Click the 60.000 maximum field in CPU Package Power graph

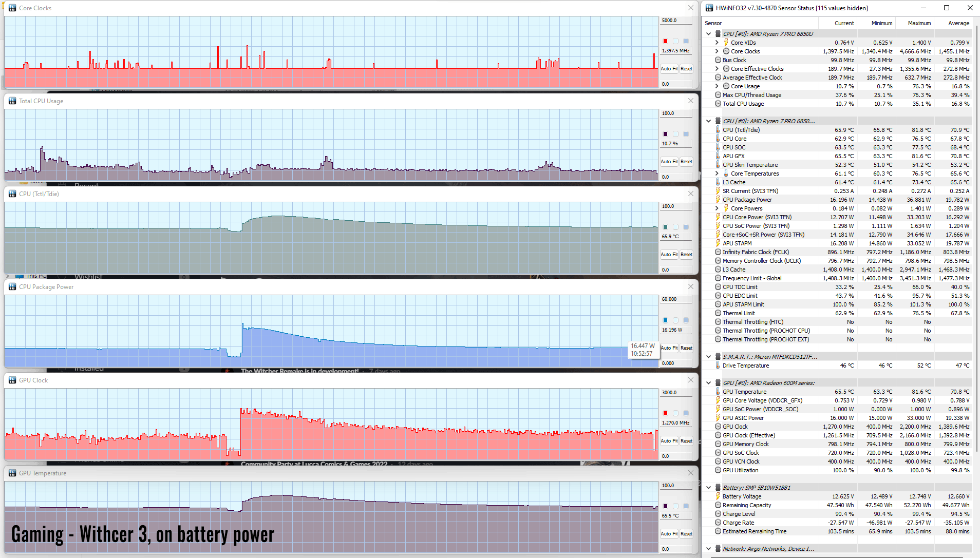point(676,299)
